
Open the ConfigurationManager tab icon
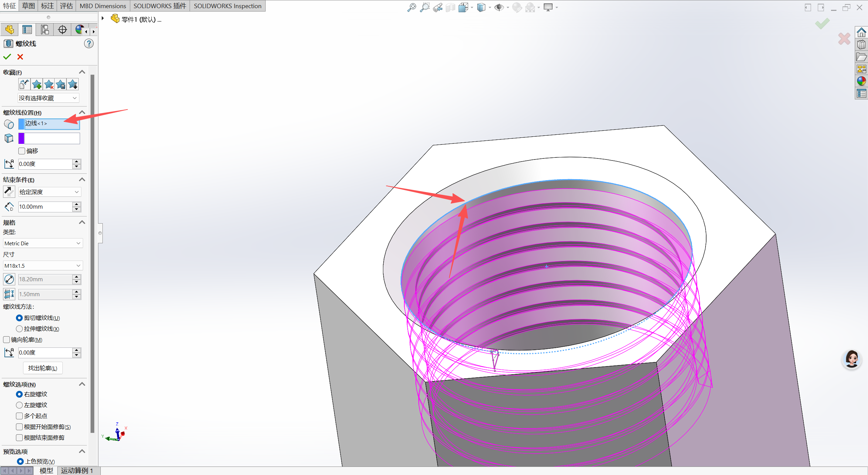(x=45, y=30)
